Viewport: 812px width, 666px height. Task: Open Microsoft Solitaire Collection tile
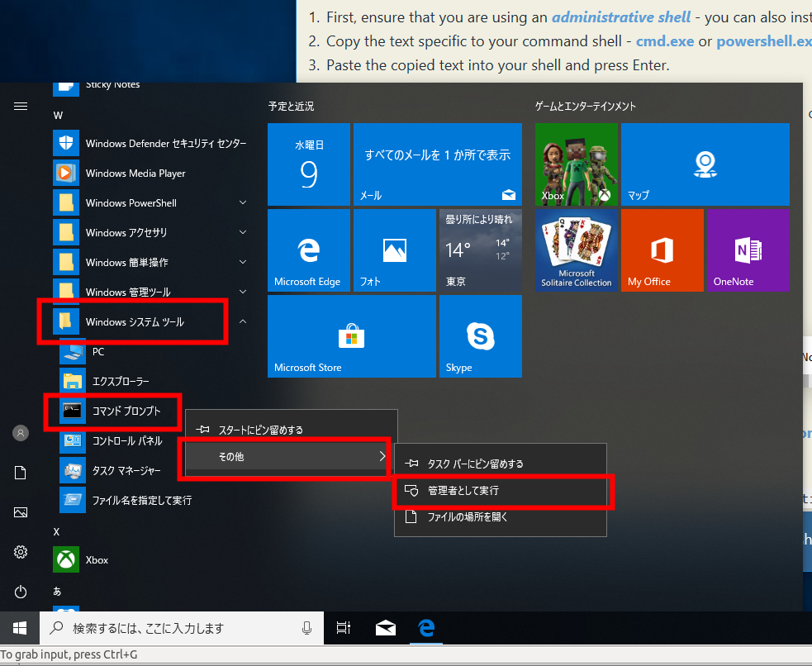(577, 250)
